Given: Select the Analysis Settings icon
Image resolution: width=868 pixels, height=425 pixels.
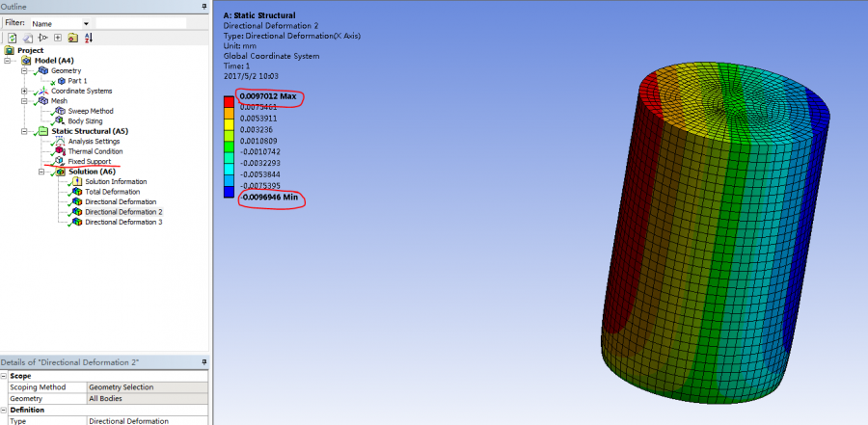Looking at the screenshot, I should coord(61,141).
